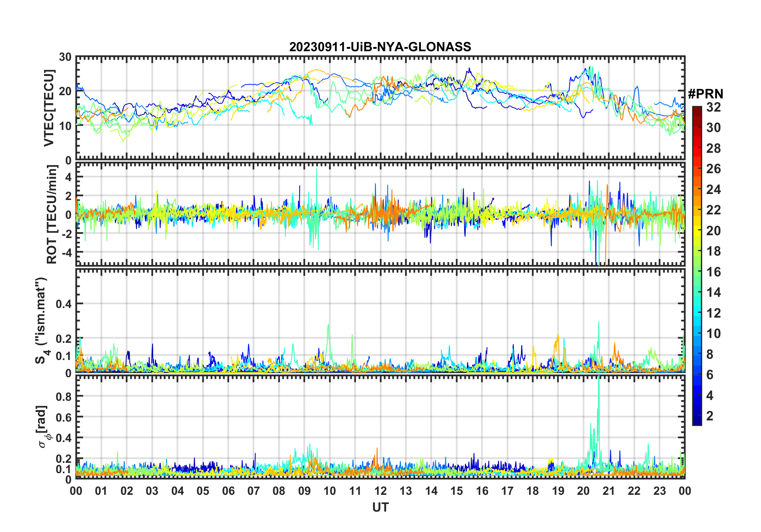Click σφ axis tick label 0.6
This screenshot has height=532, width=761.
[64, 417]
